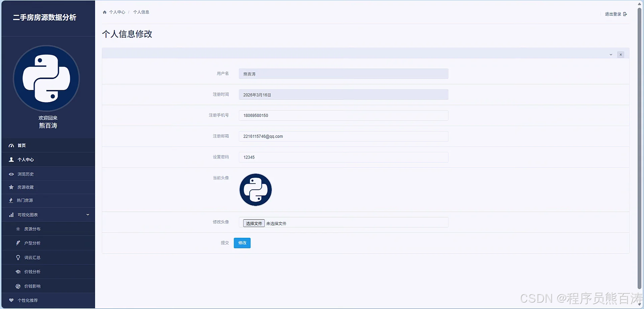Click the eye icon beside 浏览历史
The image size is (644, 309).
click(x=11, y=174)
